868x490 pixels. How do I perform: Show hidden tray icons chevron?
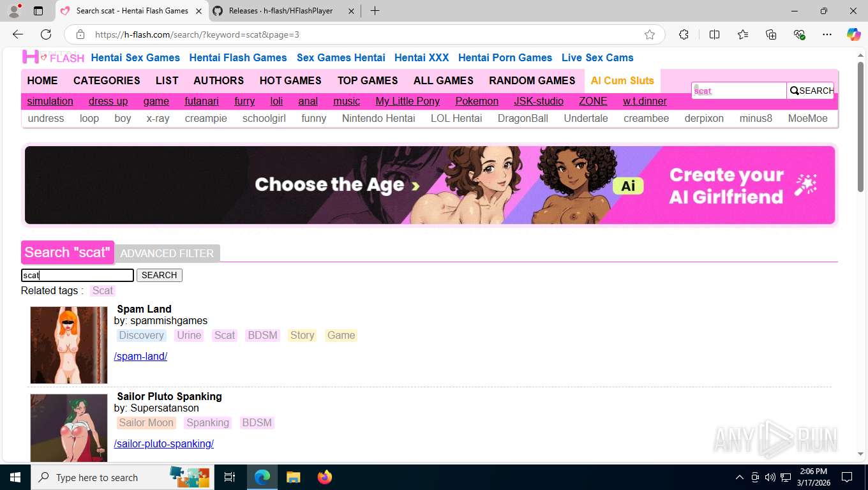click(739, 477)
